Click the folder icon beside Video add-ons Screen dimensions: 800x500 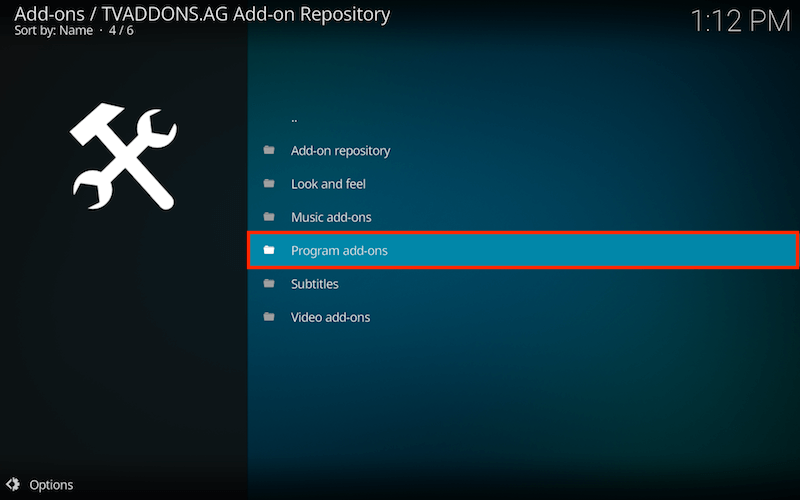point(269,316)
